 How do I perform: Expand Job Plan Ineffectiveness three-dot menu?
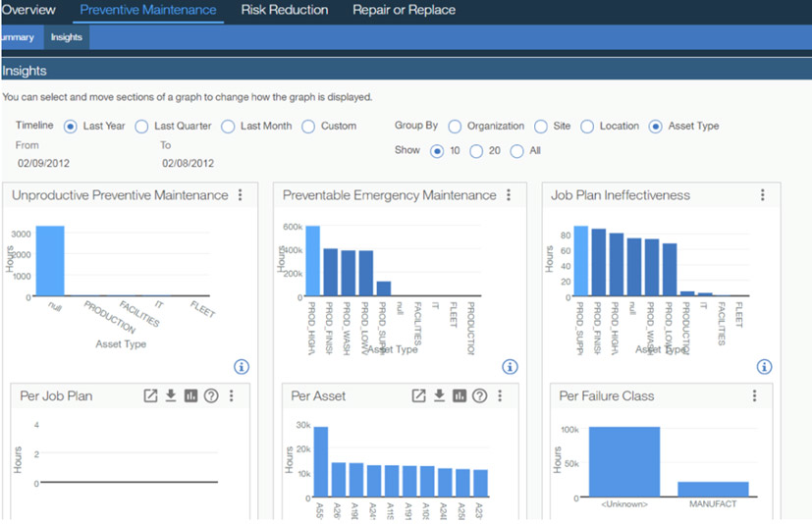pos(762,195)
